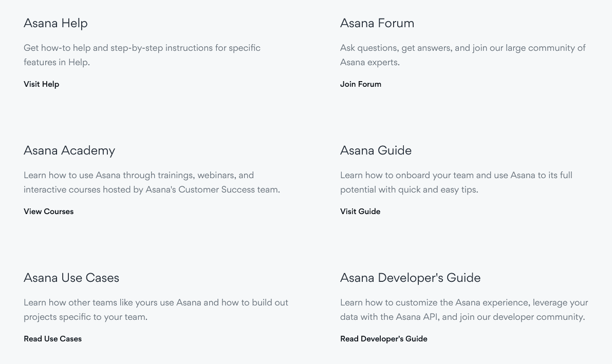The image size is (612, 364).
Task: Click the Asana Use Cases heading
Action: coord(71,278)
